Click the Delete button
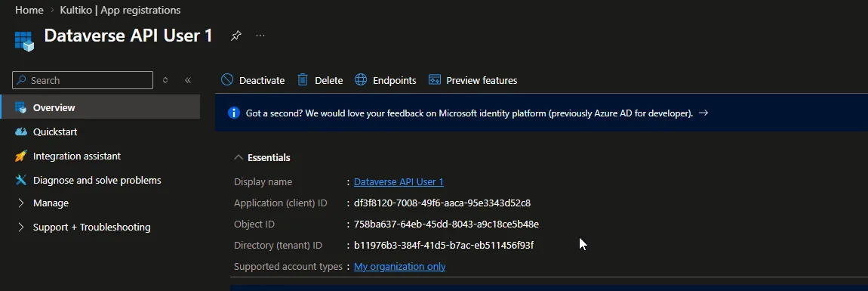Screen dimensions: 868x291 [321, 80]
